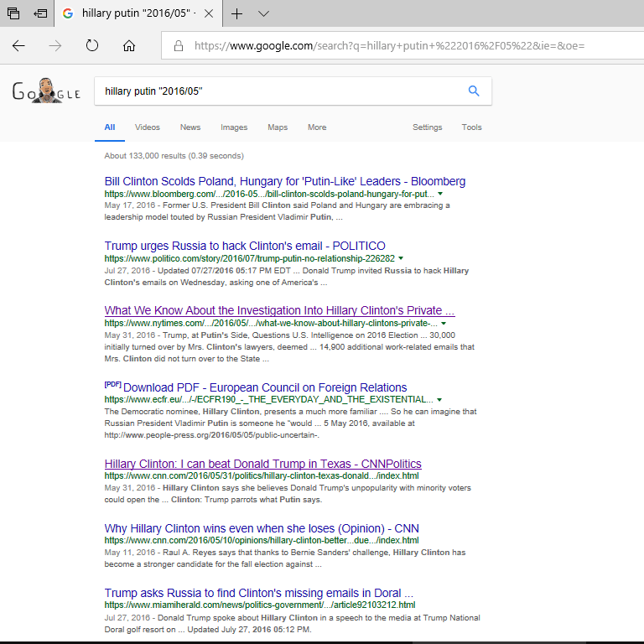Click the people-press.org URL in snippet

click(x=212, y=435)
